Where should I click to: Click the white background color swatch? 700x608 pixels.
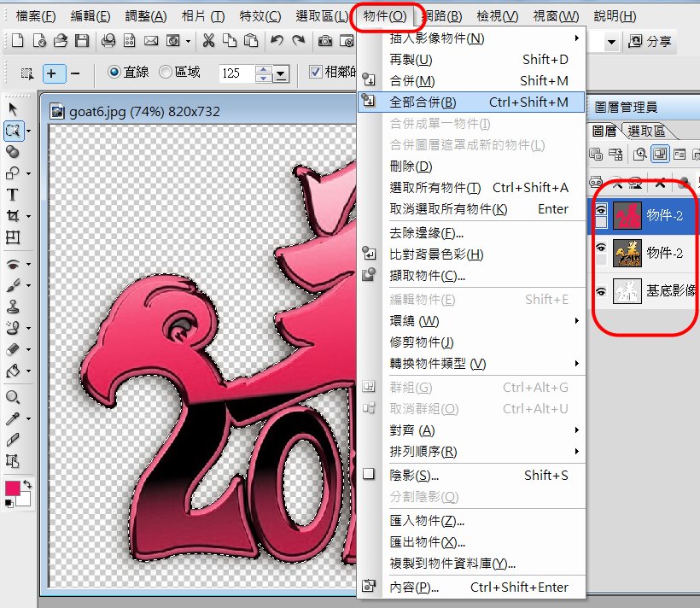click(25, 500)
